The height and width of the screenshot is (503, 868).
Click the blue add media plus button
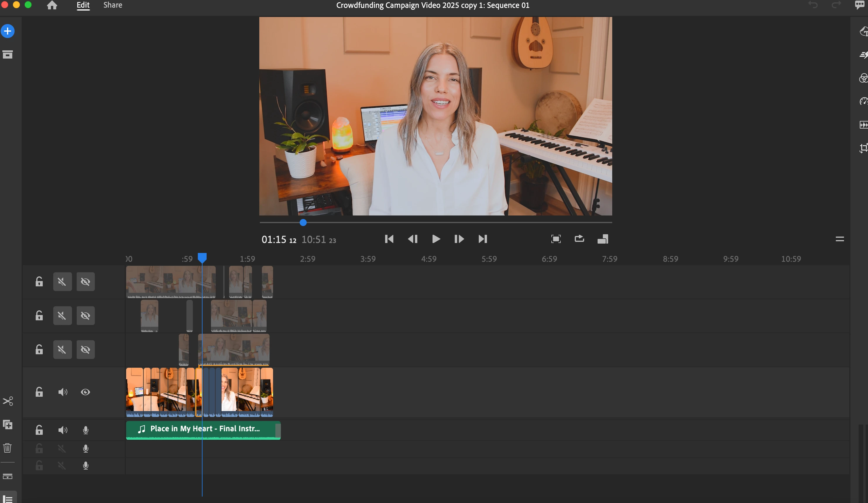pos(8,31)
